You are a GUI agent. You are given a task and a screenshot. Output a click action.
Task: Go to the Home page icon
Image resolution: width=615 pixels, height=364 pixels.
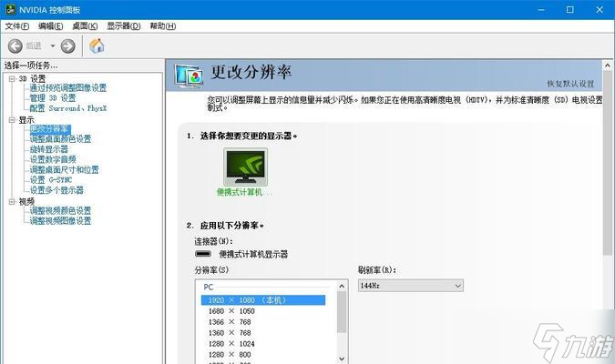(97, 45)
